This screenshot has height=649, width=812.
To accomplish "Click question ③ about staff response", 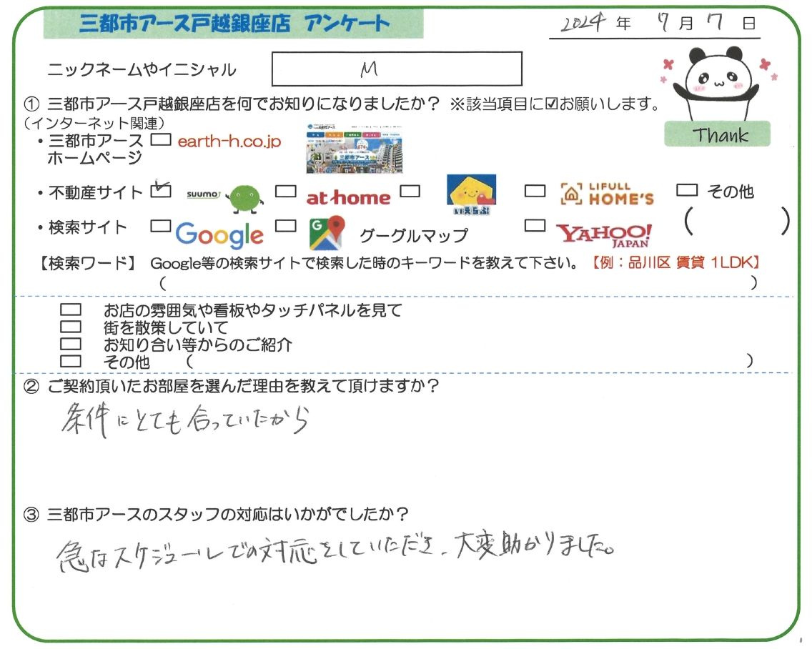I will point(216,515).
